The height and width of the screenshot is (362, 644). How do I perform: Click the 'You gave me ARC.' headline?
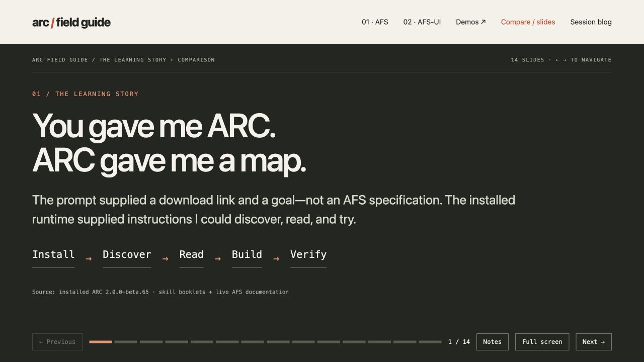click(154, 126)
